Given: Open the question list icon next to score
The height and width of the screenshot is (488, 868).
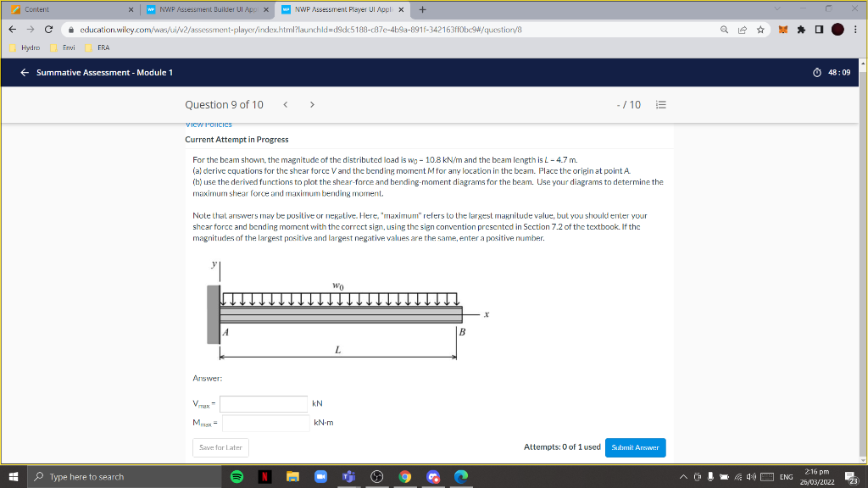Looking at the screenshot, I should (x=661, y=104).
